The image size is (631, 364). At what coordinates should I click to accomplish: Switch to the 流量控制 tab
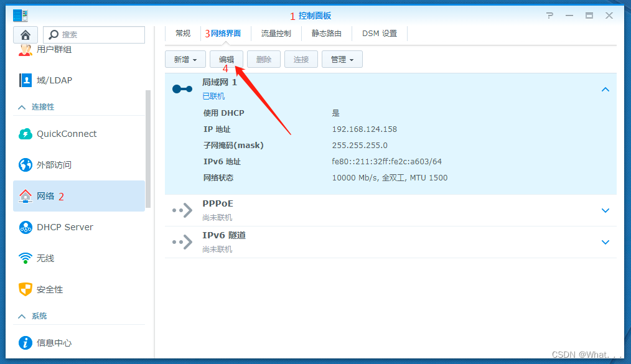276,34
